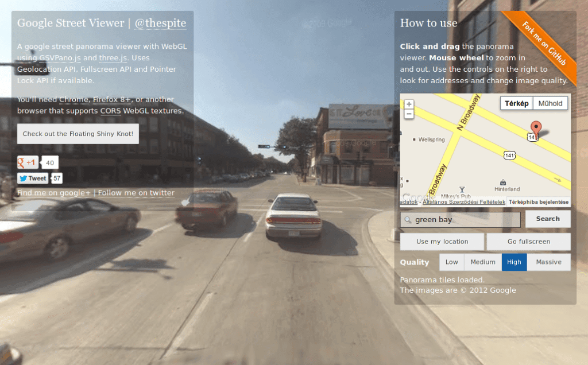
Task: Open the Floating Shiny Knot demo
Action: (x=78, y=134)
